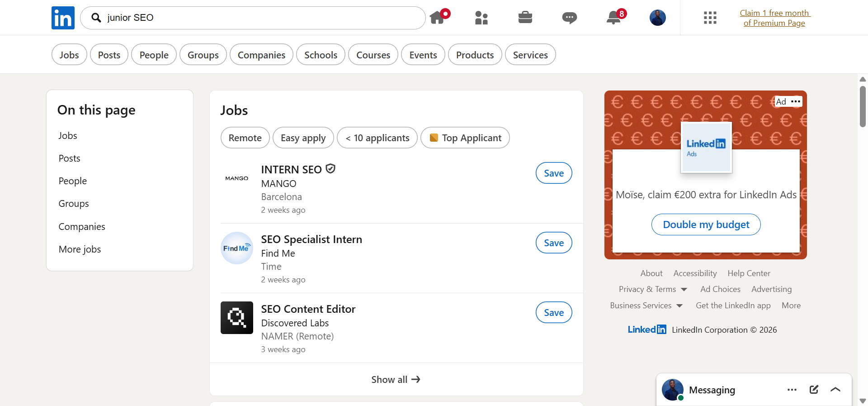The image size is (868, 406).
Task: Open the apps grid menu icon
Action: [x=710, y=18]
